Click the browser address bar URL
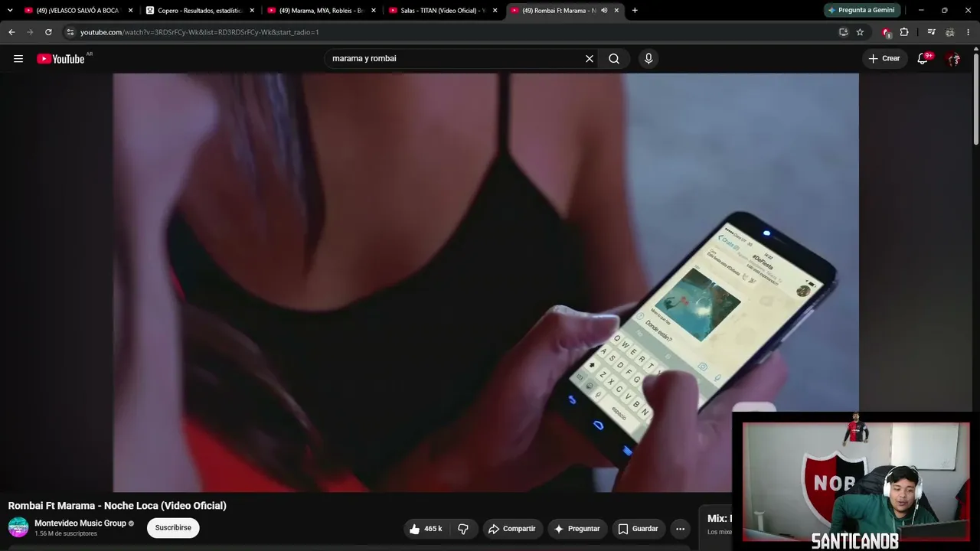This screenshot has width=980, height=551. (199, 32)
